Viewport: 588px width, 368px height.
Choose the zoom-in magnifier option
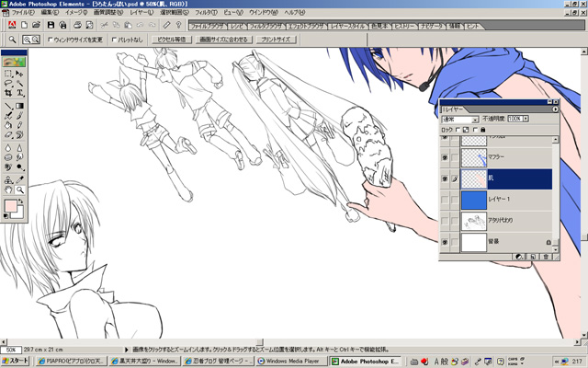(x=27, y=40)
